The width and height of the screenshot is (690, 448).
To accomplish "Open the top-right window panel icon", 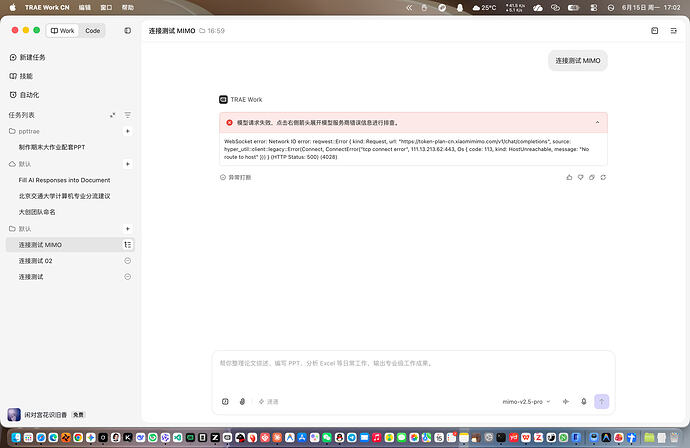I will (x=655, y=31).
